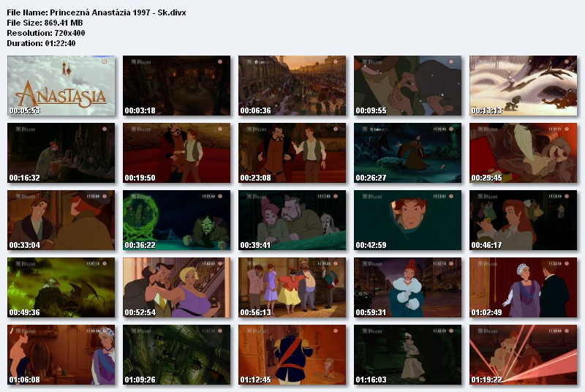Click the Duration 01:22:40 text
Viewport: 585px width, 392px height.
(41, 43)
